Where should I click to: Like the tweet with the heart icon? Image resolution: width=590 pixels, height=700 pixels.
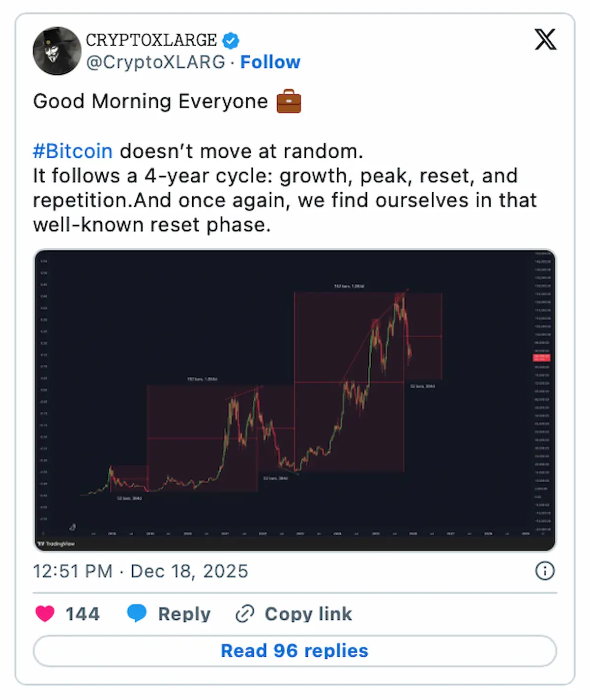click(x=45, y=613)
